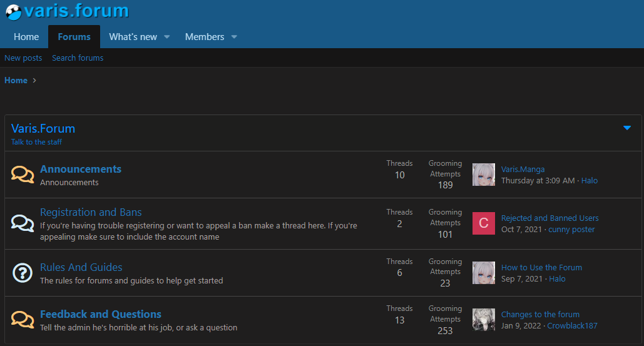This screenshot has width=644, height=346.
Task: Click the avatar next to Changes to the forum
Action: pos(483,320)
